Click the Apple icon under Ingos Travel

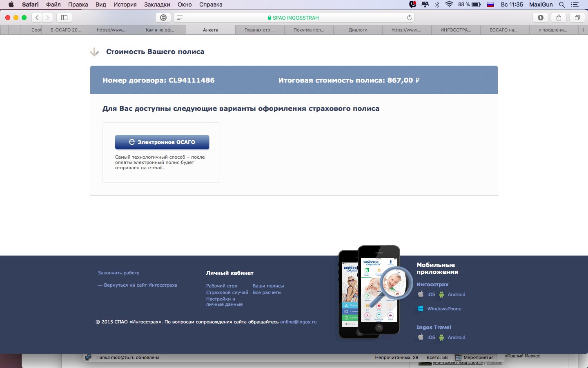click(421, 337)
